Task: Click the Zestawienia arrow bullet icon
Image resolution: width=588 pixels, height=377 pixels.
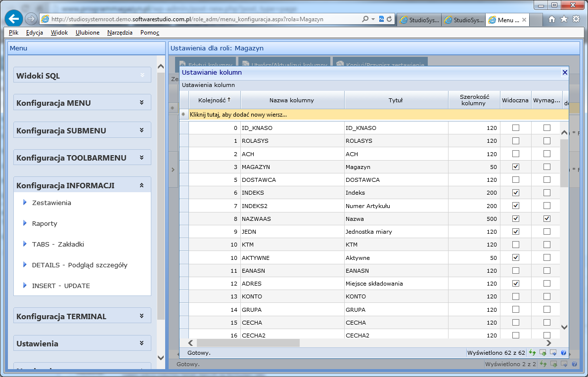Action: [x=25, y=203]
